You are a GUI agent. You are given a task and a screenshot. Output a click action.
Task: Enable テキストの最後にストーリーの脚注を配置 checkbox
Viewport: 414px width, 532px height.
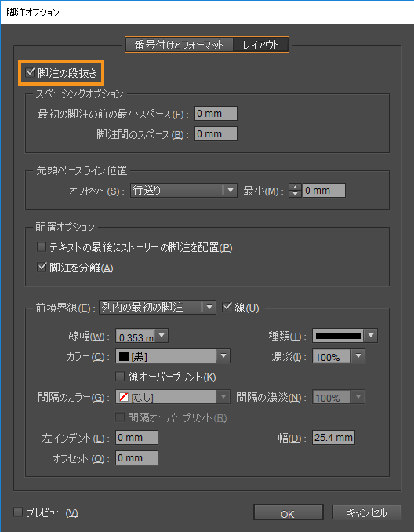42,247
